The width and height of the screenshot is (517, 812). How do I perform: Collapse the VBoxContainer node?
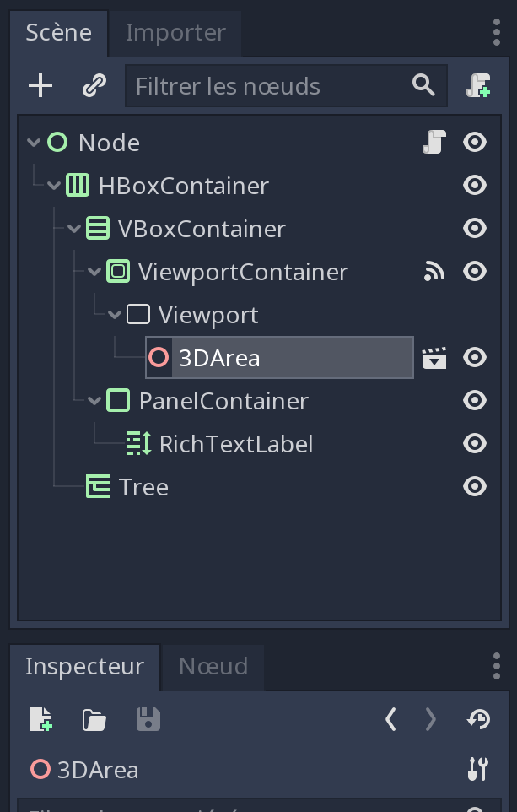pos(74,229)
